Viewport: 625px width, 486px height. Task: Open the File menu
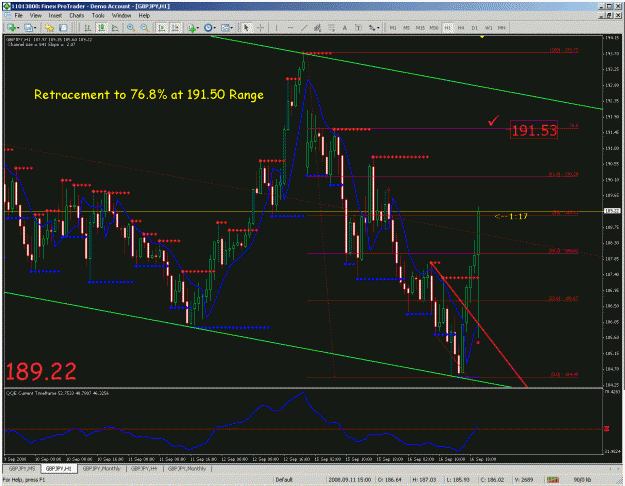click(x=18, y=16)
